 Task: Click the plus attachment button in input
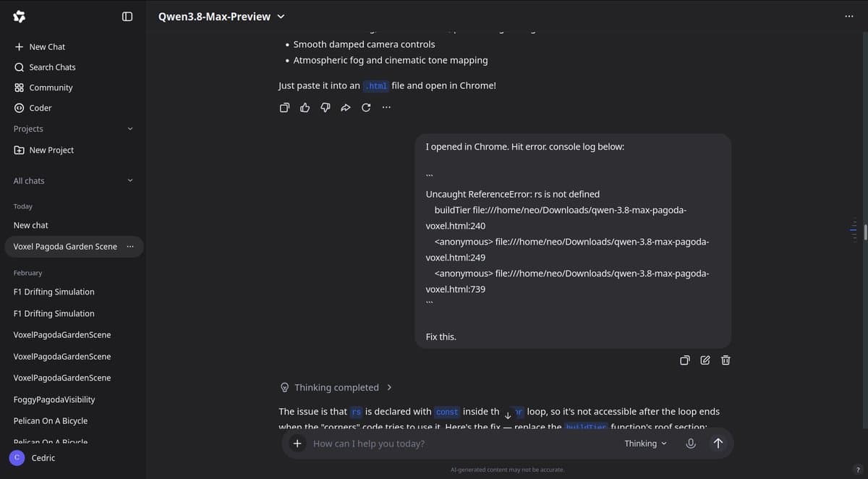click(x=297, y=444)
